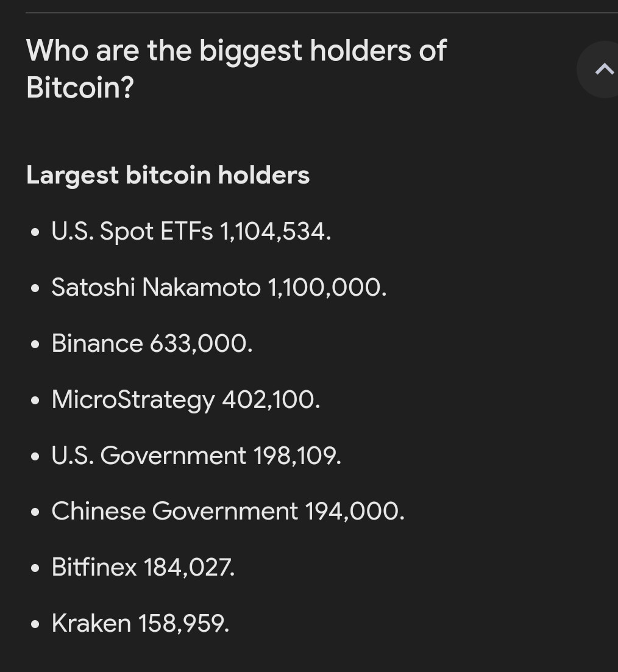Viewport: 618px width, 672px height.
Task: Collapse the answer using the chevron up icon
Action: point(604,69)
